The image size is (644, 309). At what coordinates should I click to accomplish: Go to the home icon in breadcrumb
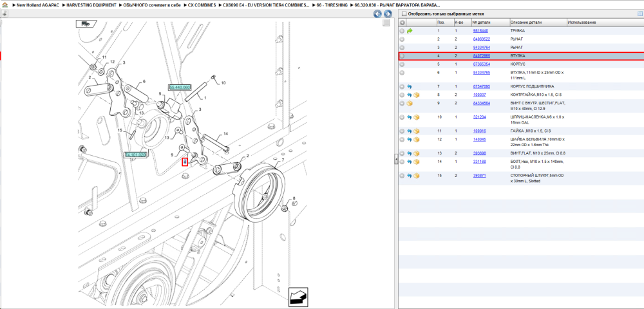5,5
